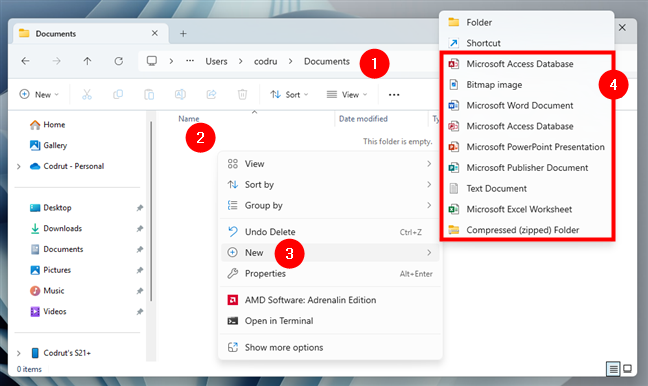Click the Forward navigation arrow
This screenshot has height=386, width=648.
[56, 61]
